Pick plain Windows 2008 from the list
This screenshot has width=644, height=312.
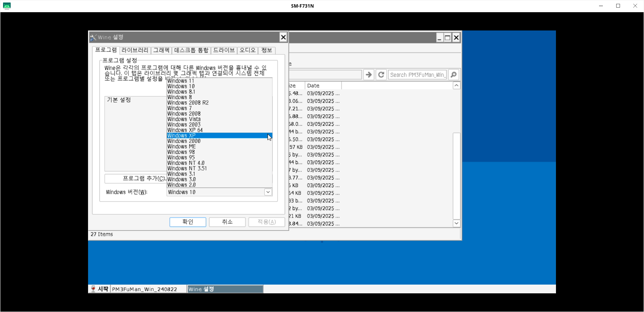(x=219, y=114)
